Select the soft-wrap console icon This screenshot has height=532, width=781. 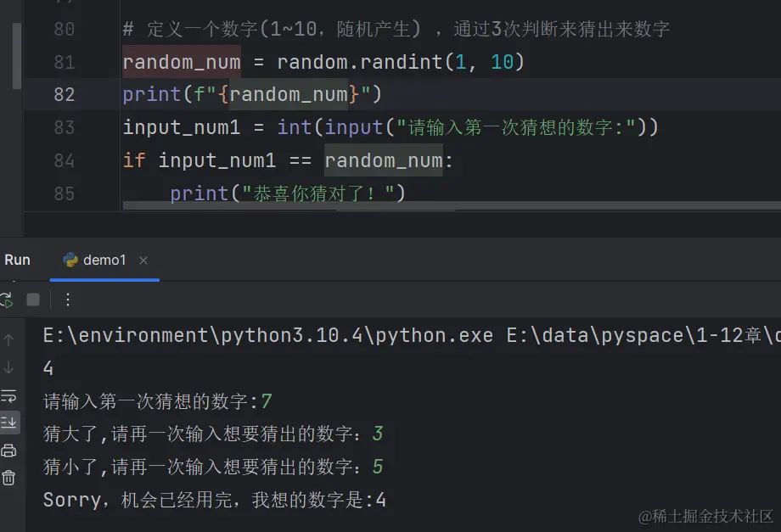coord(10,395)
